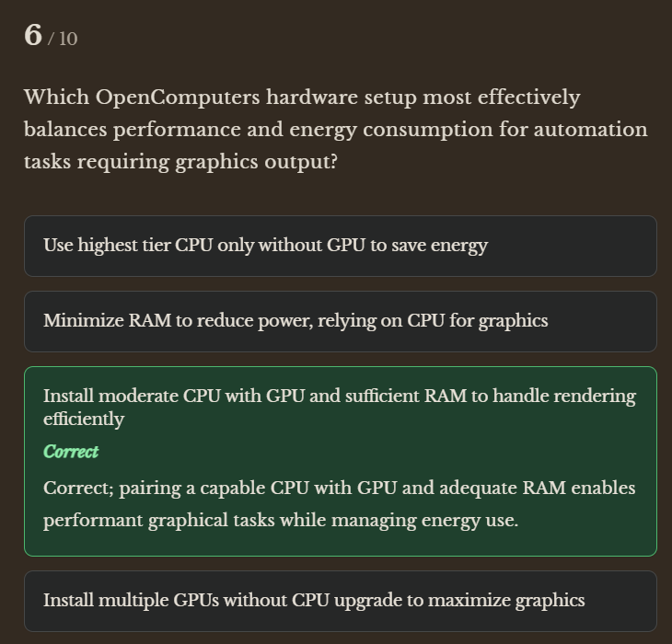672x644 pixels.
Task: Pick "Install moderate CPU with GPU" answer
Action: coord(339,397)
